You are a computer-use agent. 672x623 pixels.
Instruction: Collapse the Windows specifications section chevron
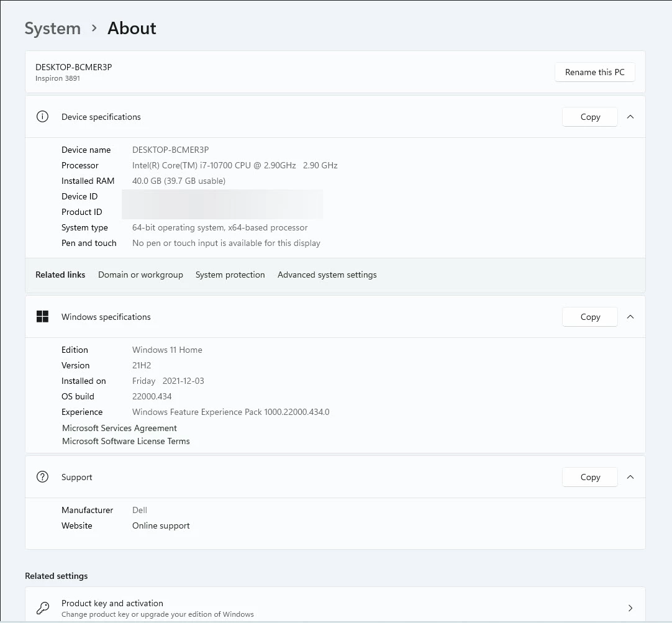point(630,317)
